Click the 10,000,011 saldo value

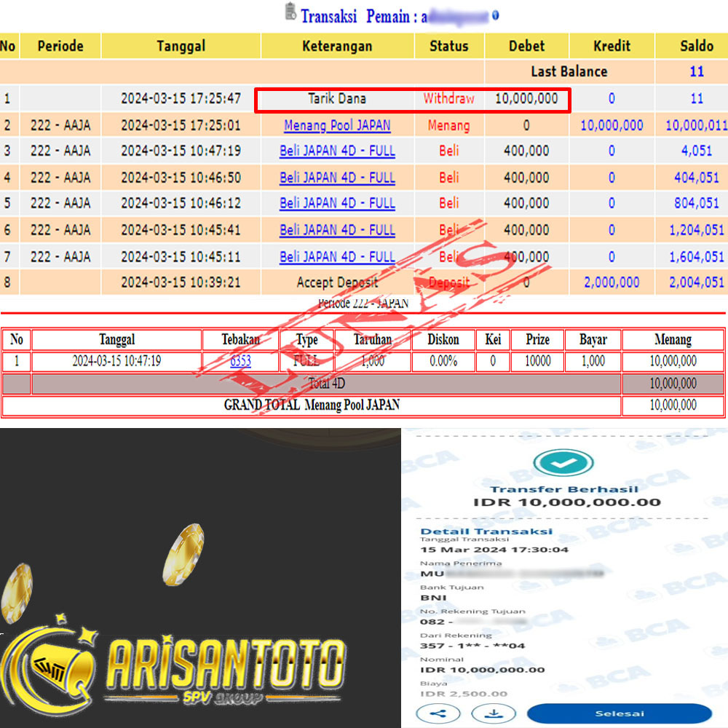697,125
